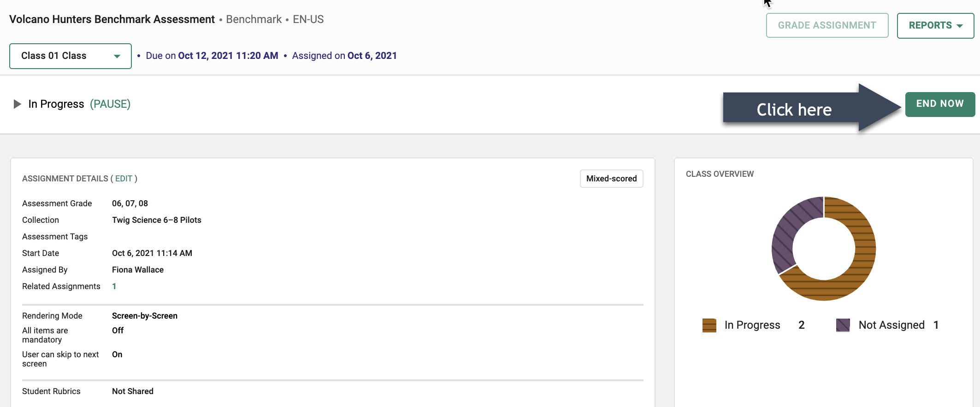Click the 'CLASS OVERVIEW' heading
This screenshot has width=980, height=407.
(720, 174)
